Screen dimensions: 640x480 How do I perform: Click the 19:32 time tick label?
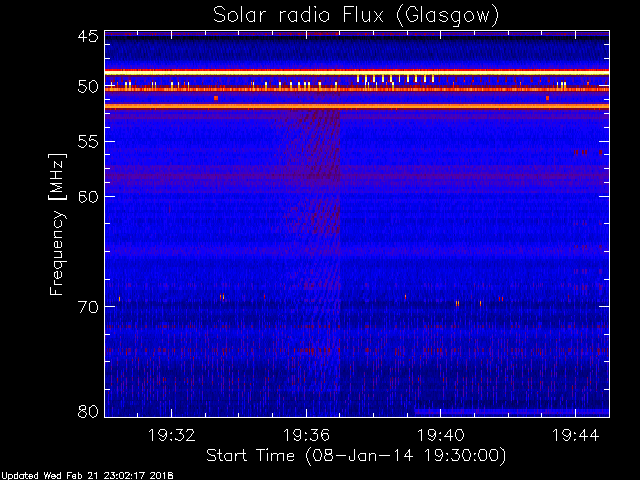(x=171, y=435)
